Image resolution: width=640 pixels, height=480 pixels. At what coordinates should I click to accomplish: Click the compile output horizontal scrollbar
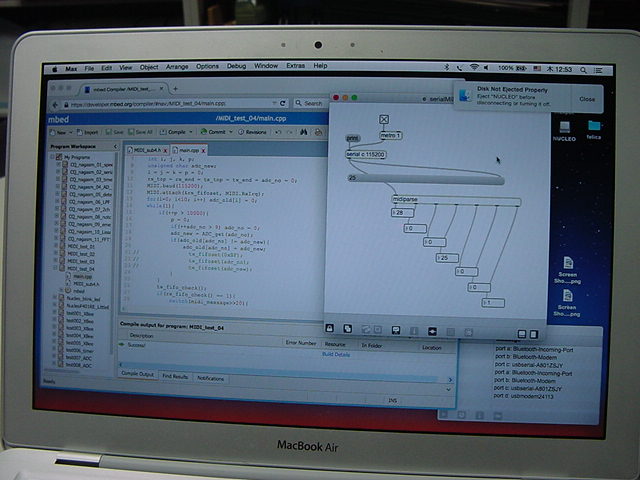284,370
